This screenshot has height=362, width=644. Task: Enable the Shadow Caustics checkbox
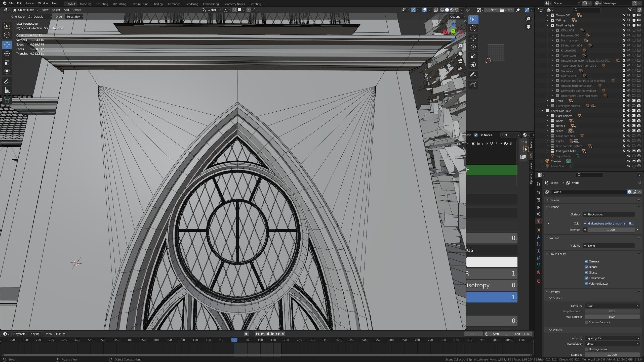pyautogui.click(x=586, y=322)
